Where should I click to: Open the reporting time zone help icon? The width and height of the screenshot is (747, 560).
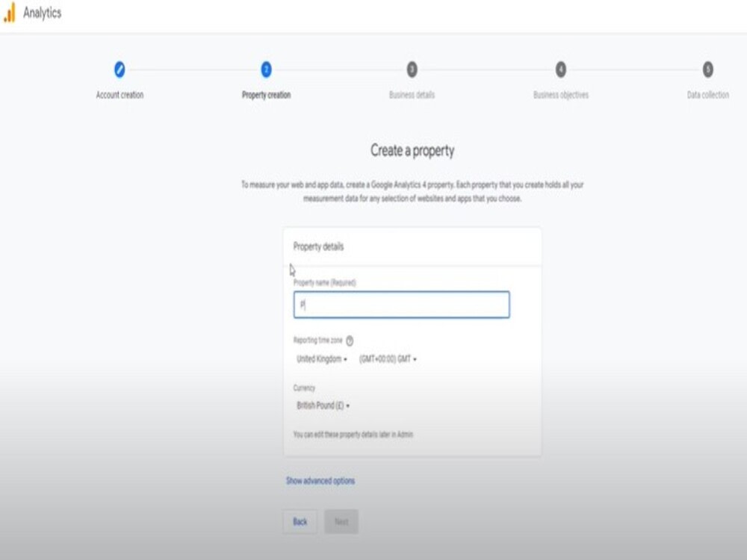350,340
